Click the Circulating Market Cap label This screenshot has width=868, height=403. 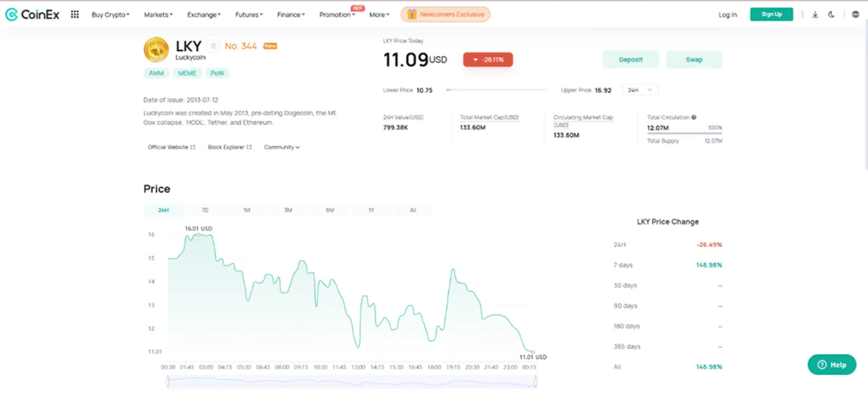(x=583, y=120)
